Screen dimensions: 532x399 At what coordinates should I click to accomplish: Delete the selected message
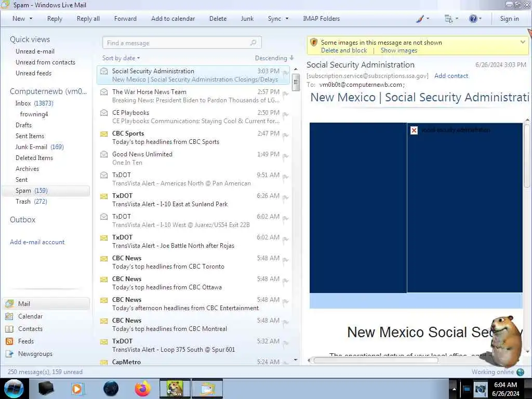click(x=218, y=19)
